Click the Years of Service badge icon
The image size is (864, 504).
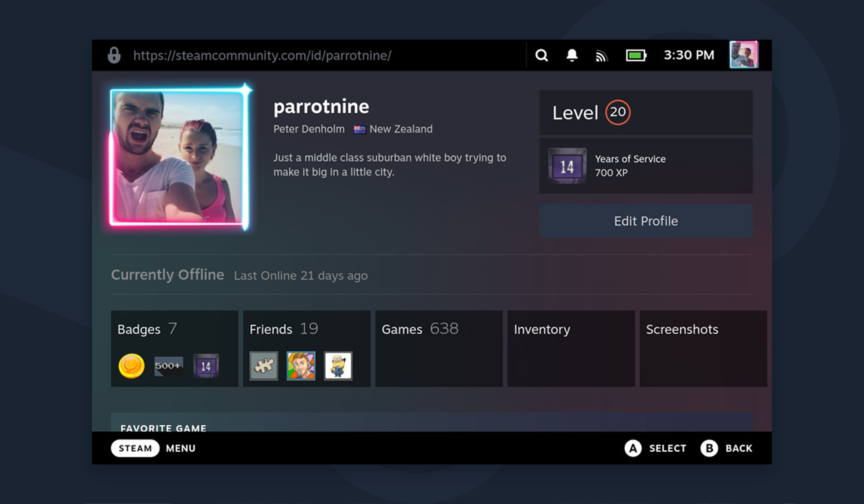coord(567,166)
